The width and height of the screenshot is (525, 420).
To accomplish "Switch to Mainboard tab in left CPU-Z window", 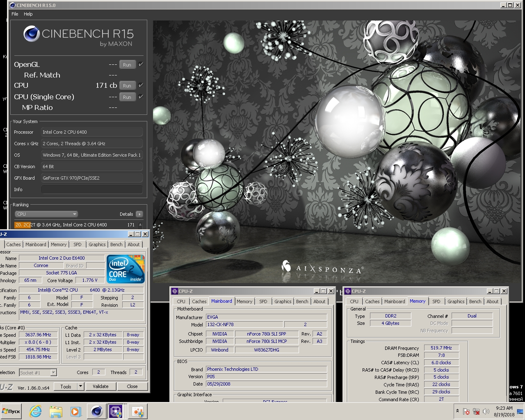I will click(36, 244).
